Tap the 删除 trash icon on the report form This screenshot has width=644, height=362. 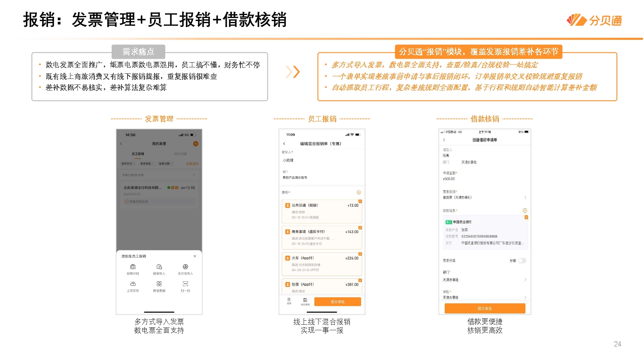[x=289, y=300]
